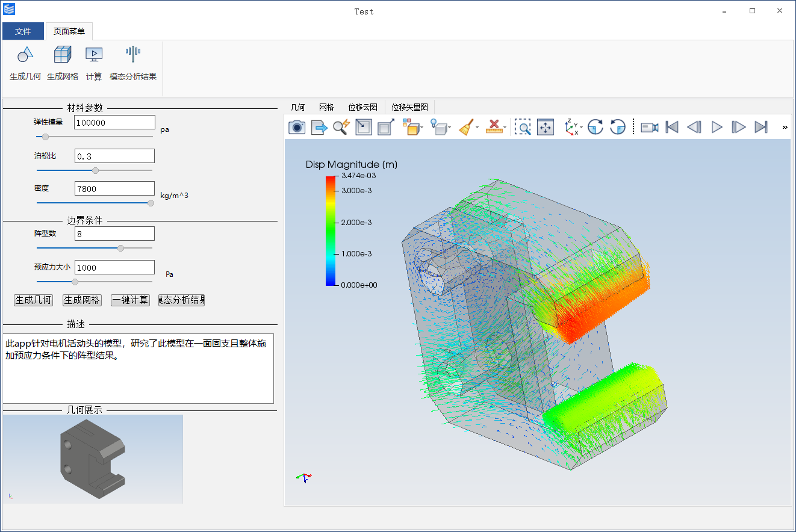The width and height of the screenshot is (796, 532).
Task: Click the ruler measurement icon
Action: click(x=494, y=127)
